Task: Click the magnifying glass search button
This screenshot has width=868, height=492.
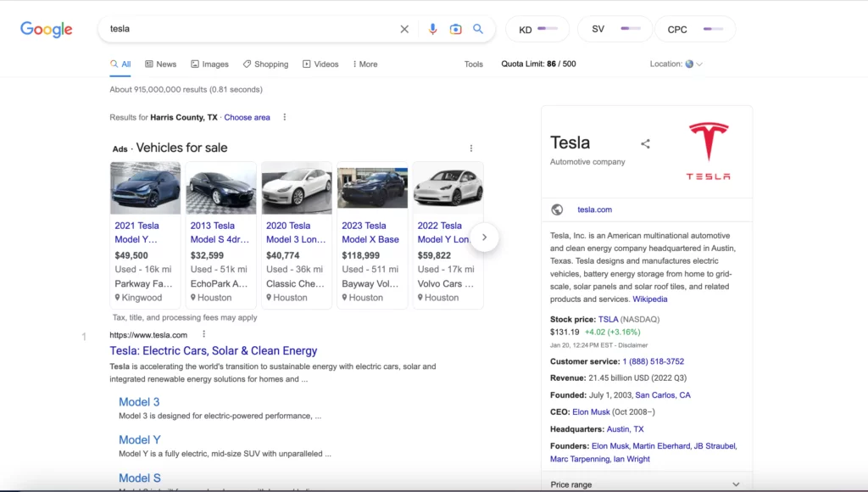Action: point(478,29)
